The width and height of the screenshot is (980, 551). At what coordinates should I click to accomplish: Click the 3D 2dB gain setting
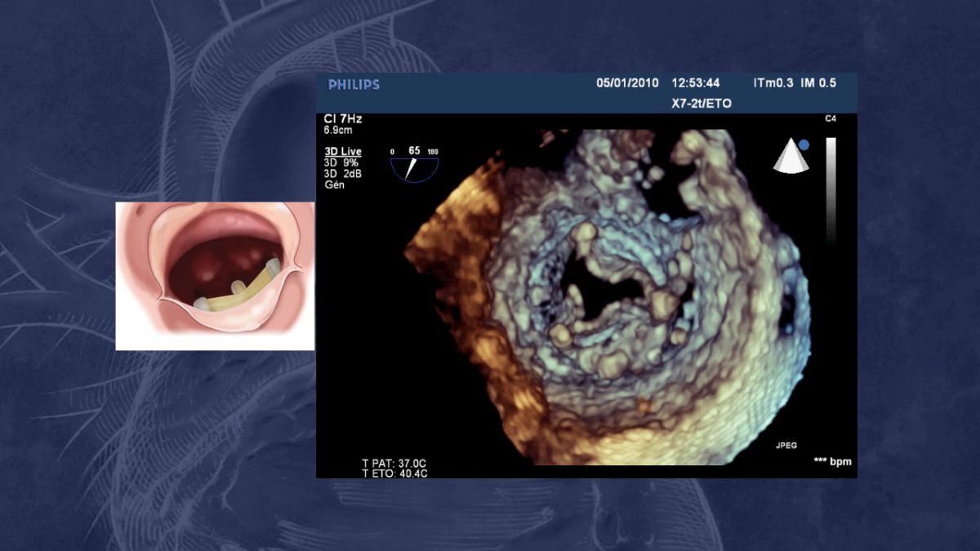tap(343, 173)
